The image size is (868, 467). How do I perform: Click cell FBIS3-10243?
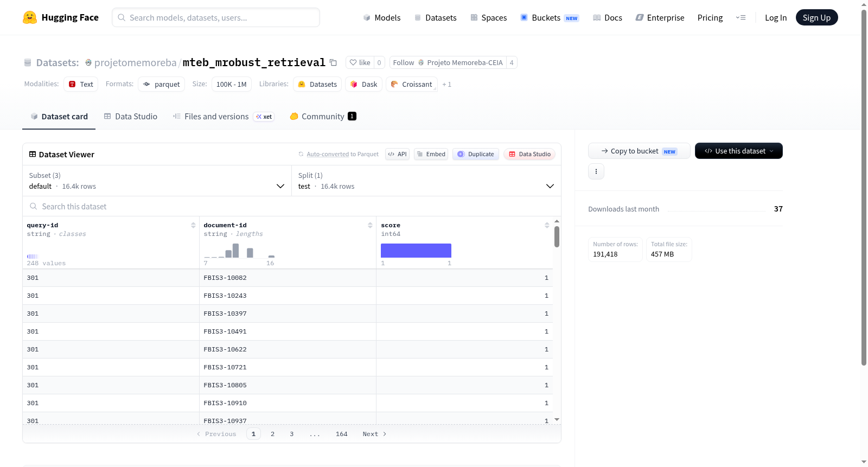click(x=288, y=296)
